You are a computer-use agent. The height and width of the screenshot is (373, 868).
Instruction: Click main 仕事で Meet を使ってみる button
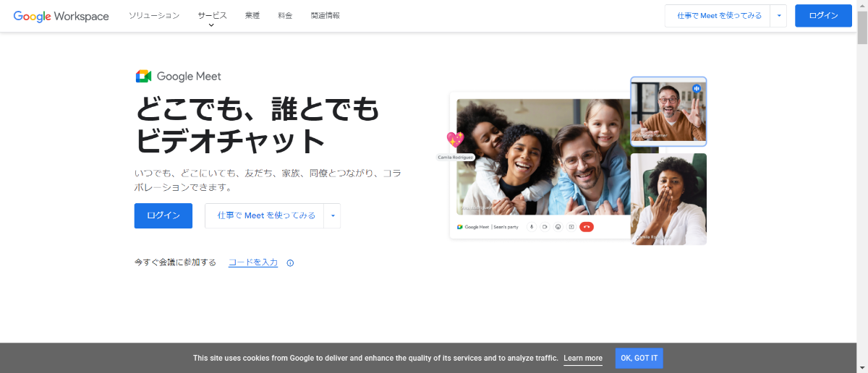pyautogui.click(x=265, y=215)
